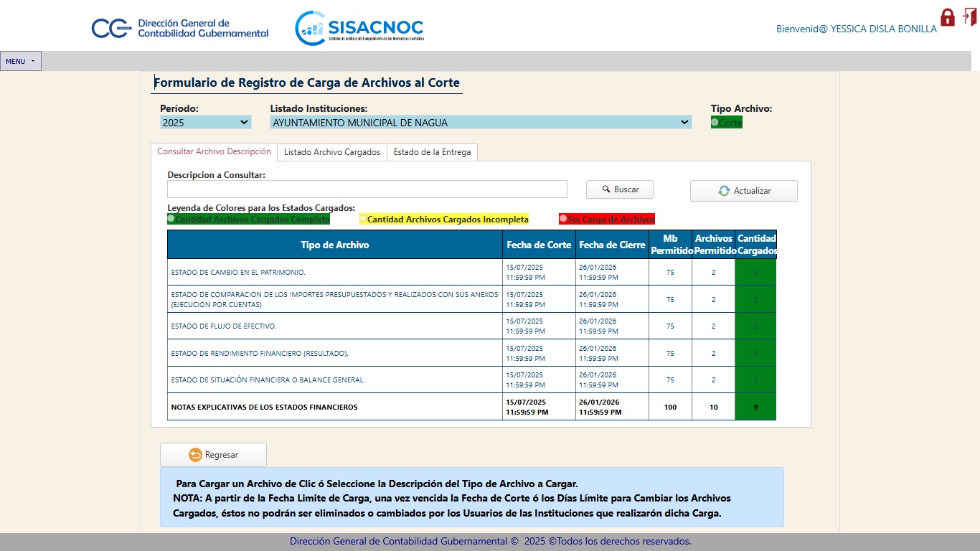The width and height of the screenshot is (980, 551).
Task: Click the Dirección General de Contabilidad Gubernamental logo
Action: click(x=180, y=29)
